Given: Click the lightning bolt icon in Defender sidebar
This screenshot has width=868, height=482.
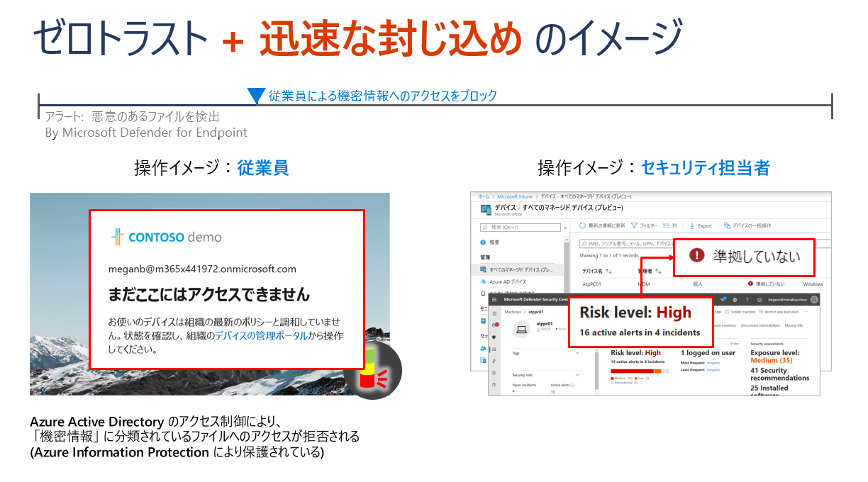Looking at the screenshot, I should coord(494,361).
